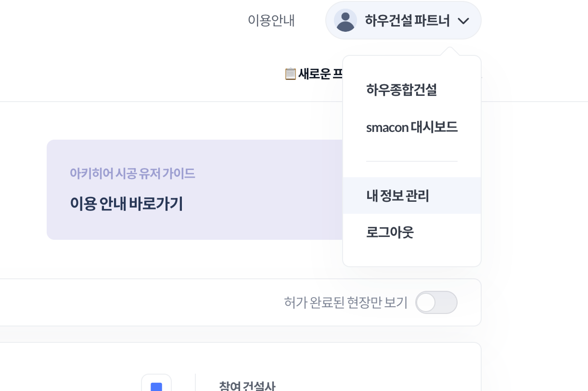Open the 이용안내 link in the header
The image size is (588, 391).
[x=271, y=21]
